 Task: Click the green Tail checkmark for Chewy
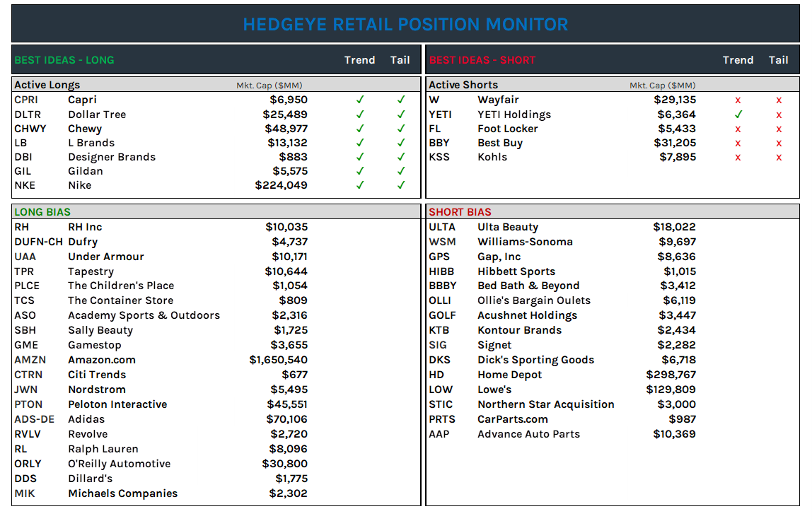401,128
